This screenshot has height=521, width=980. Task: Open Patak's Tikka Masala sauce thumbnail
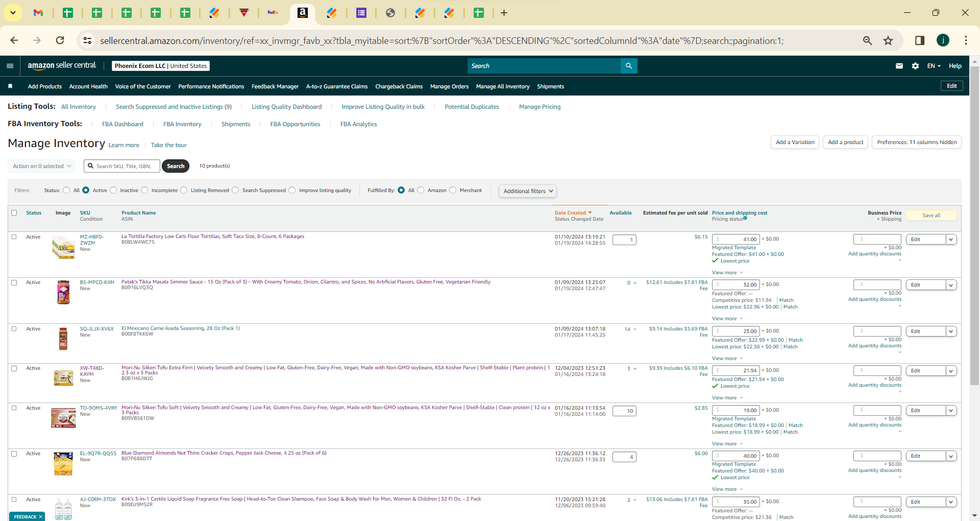[x=63, y=292]
